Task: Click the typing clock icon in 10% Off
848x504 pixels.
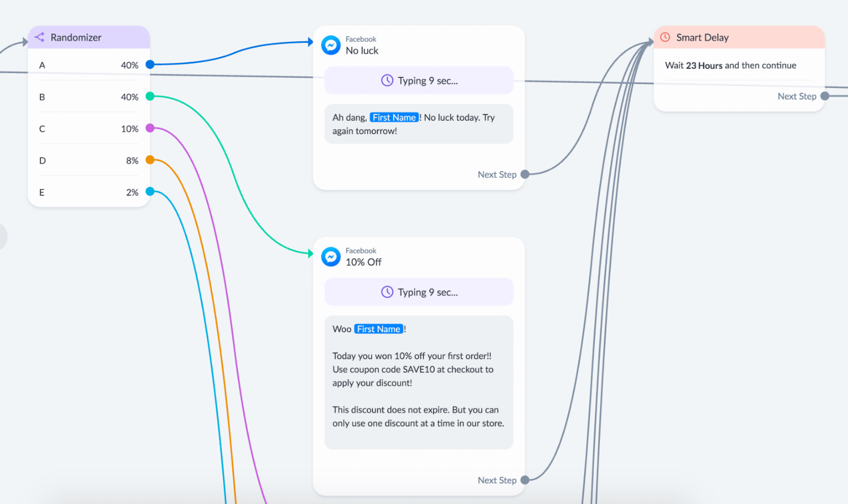Action: 387,292
